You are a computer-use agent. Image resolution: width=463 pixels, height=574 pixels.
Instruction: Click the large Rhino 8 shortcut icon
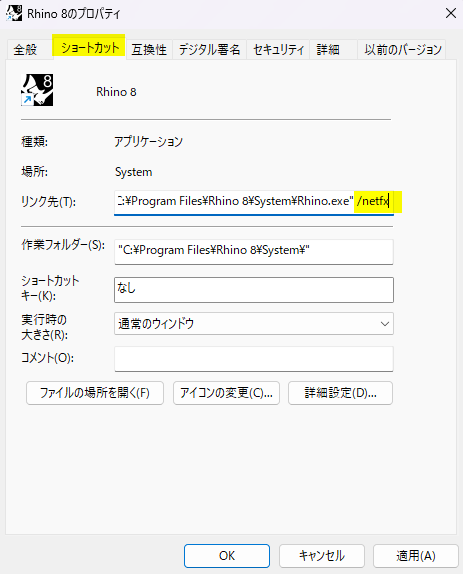pos(37,90)
